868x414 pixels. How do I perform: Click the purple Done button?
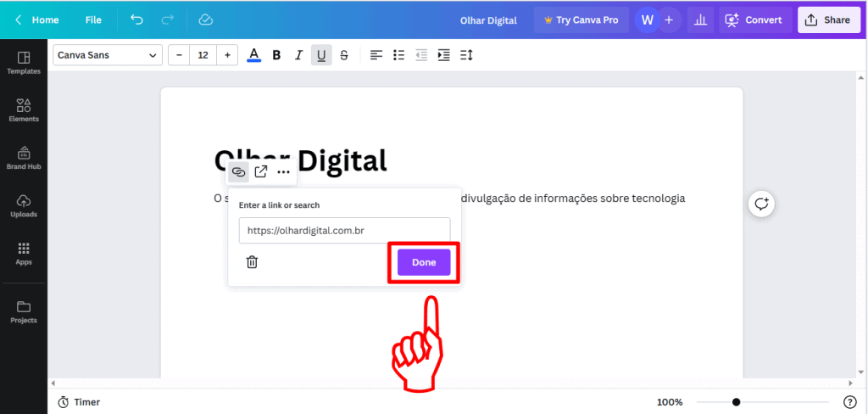pos(424,263)
